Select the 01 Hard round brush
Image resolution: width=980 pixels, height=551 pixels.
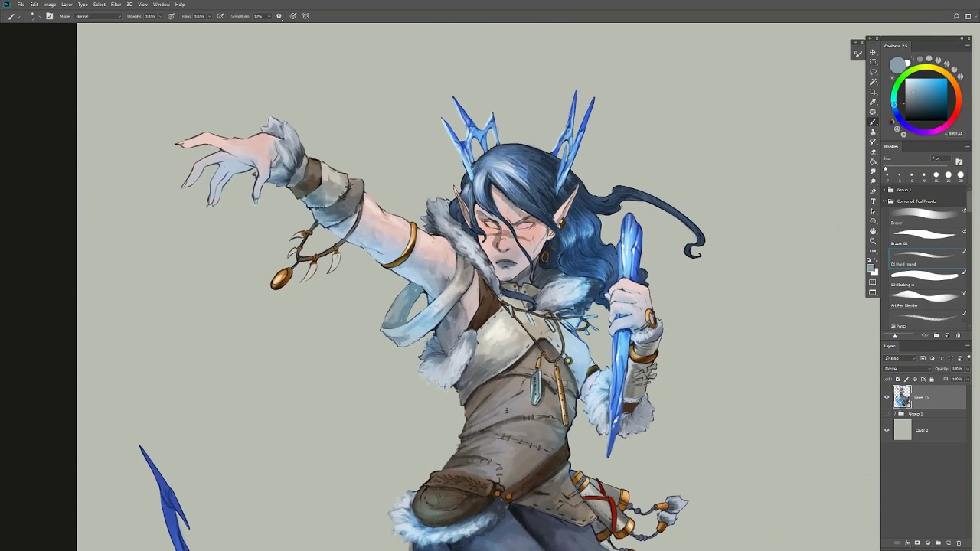(x=926, y=258)
